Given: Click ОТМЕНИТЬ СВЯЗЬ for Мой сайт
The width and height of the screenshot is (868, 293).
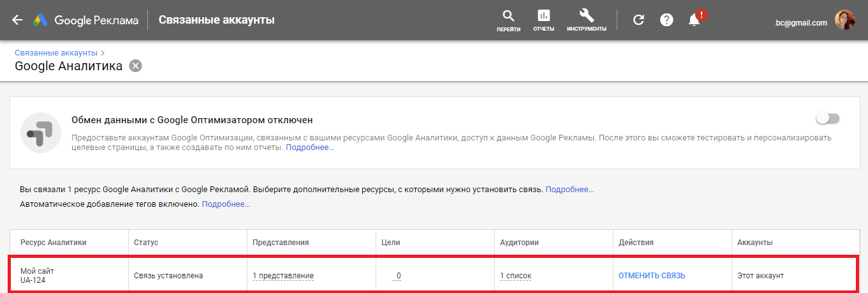Looking at the screenshot, I should click(652, 276).
